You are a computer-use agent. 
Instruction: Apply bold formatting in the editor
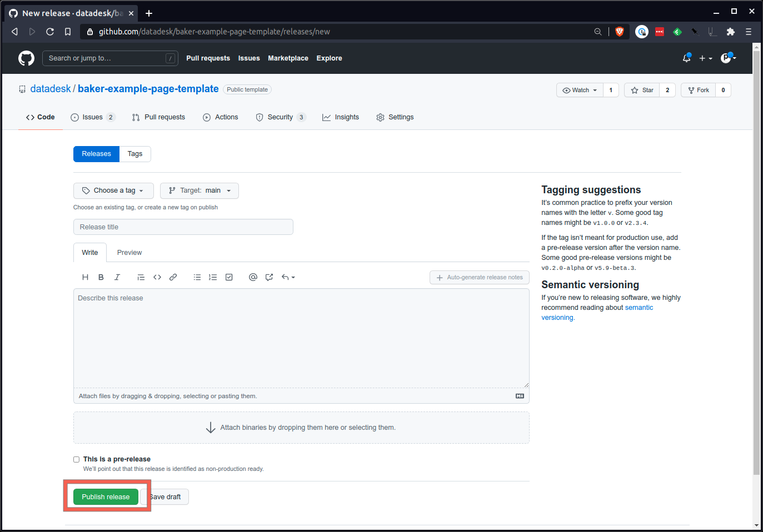101,277
